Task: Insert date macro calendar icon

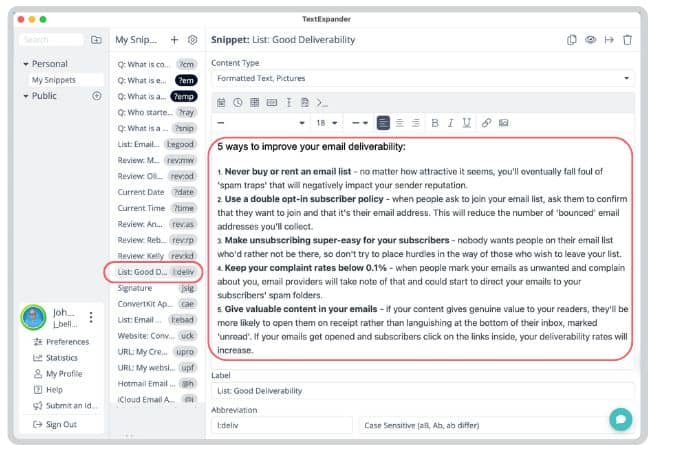Action: pos(221,103)
